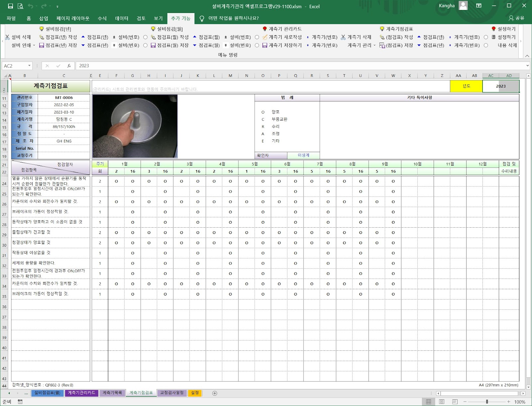Image resolution: width=532 pixels, height=406 pixels.
Task: Switch to the 교정검사일정 sheet tab
Action: (x=172, y=393)
